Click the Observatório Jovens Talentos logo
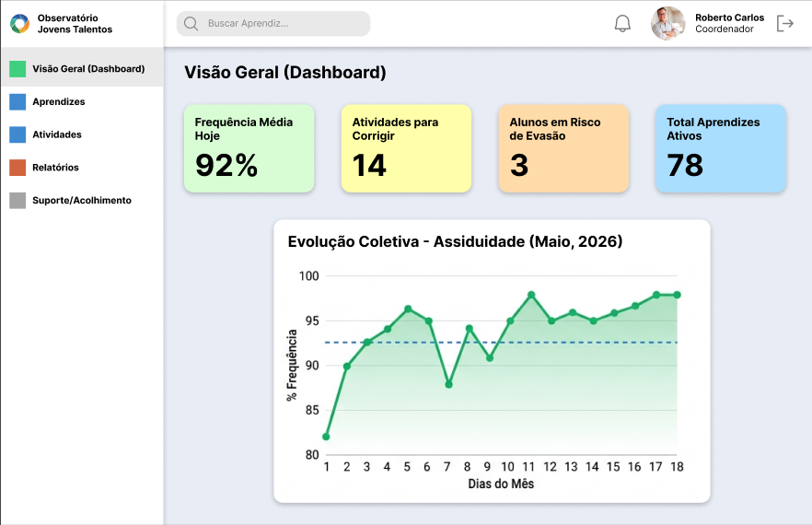This screenshot has width=812, height=525. pyautogui.click(x=19, y=23)
